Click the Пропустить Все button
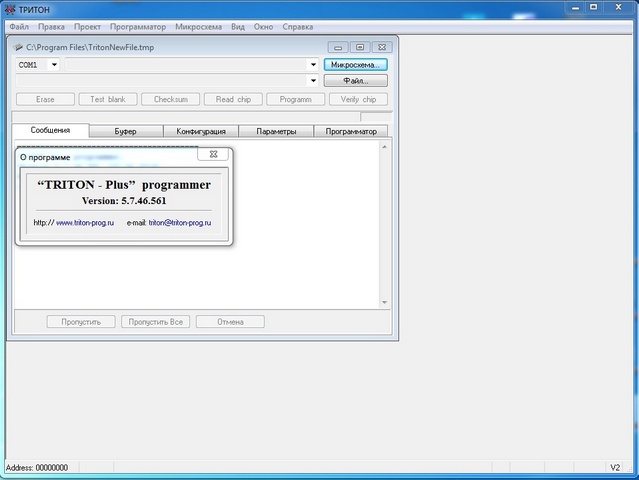 156,322
